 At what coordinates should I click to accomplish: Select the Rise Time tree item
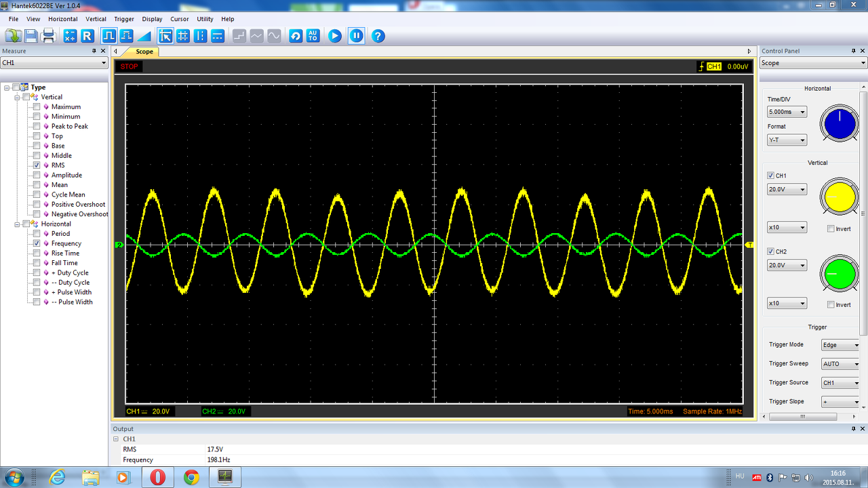point(64,253)
